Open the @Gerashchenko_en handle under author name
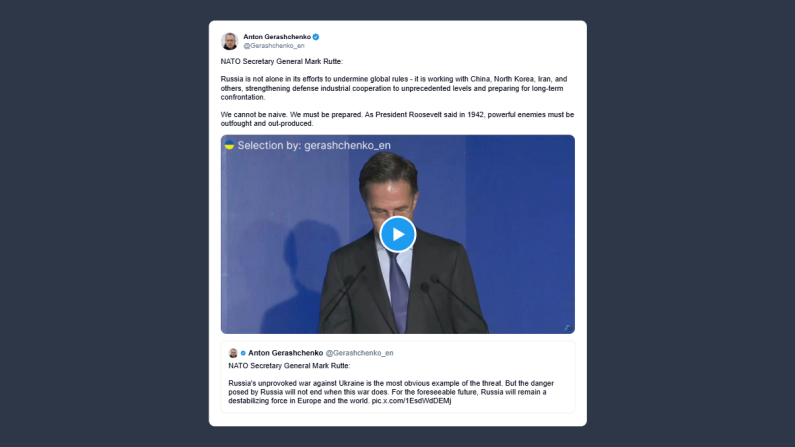 273,46
